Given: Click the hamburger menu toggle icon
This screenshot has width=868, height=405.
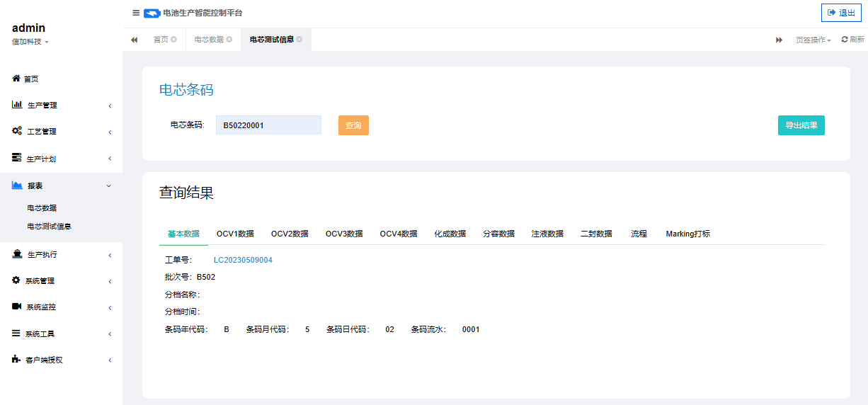Looking at the screenshot, I should [x=136, y=13].
